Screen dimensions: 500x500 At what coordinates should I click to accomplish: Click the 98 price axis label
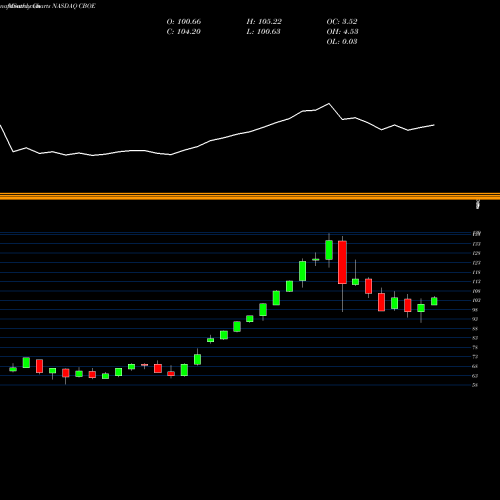[x=475, y=310]
